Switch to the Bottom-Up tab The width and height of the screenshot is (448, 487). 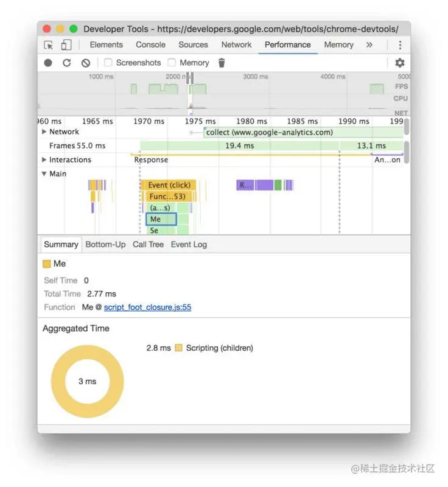pos(105,245)
